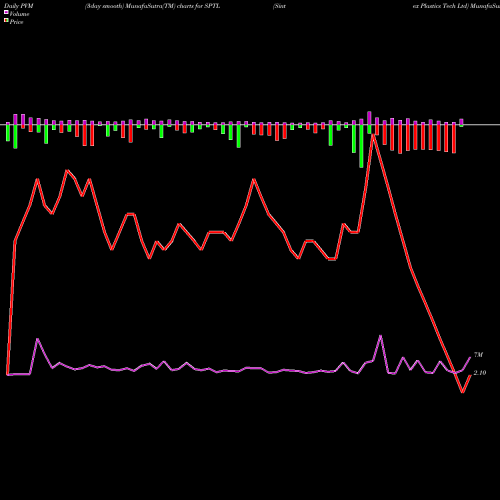Click the '7M' volume end label
This screenshot has width=500, height=500.
tap(478, 355)
